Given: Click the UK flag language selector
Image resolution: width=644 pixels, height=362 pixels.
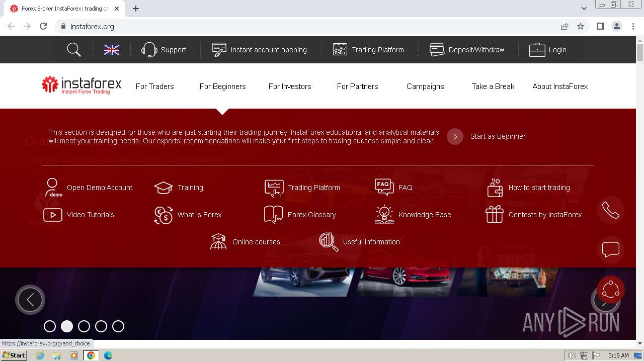Looking at the screenshot, I should (x=112, y=50).
